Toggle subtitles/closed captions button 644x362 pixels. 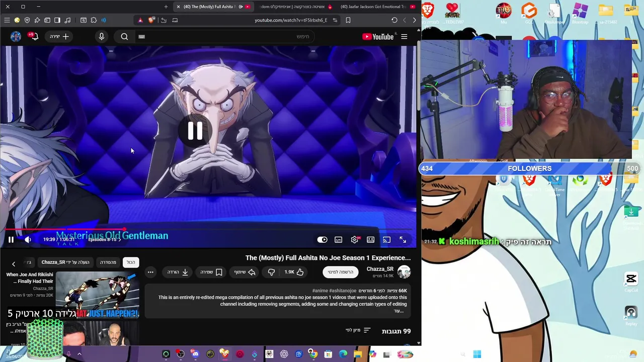(339, 240)
